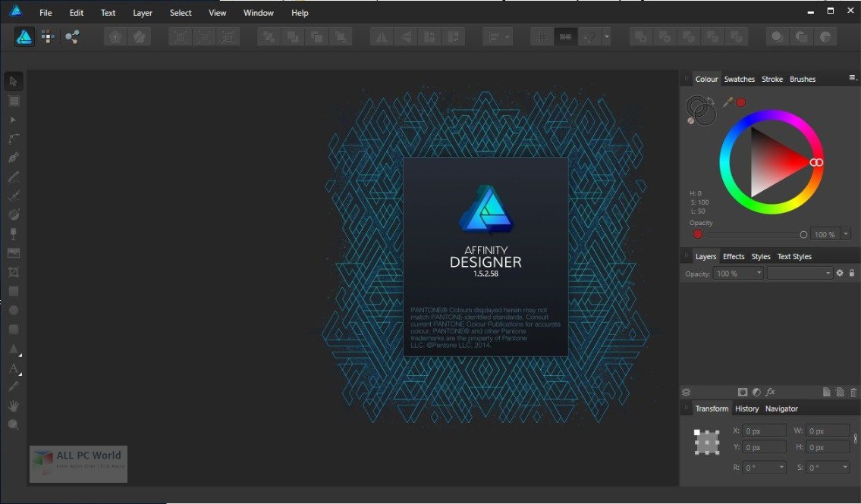Click the Flip Vertical toolbar icon
The width and height of the screenshot is (861, 504).
406,36
